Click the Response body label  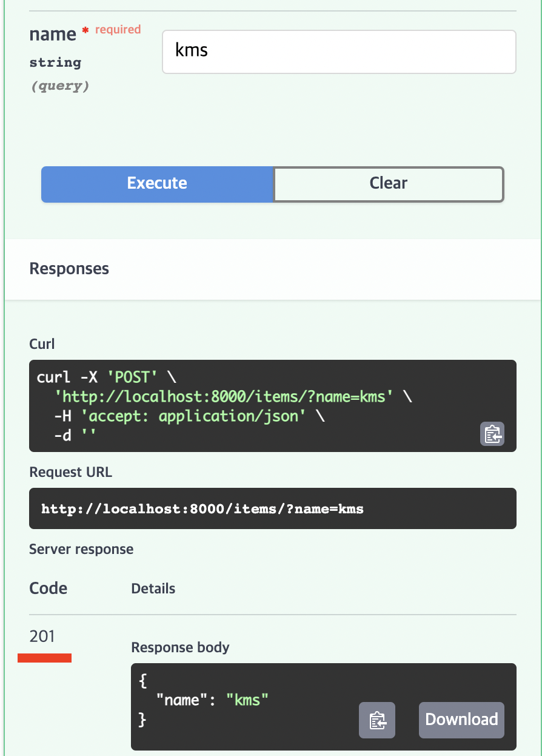coord(180,647)
